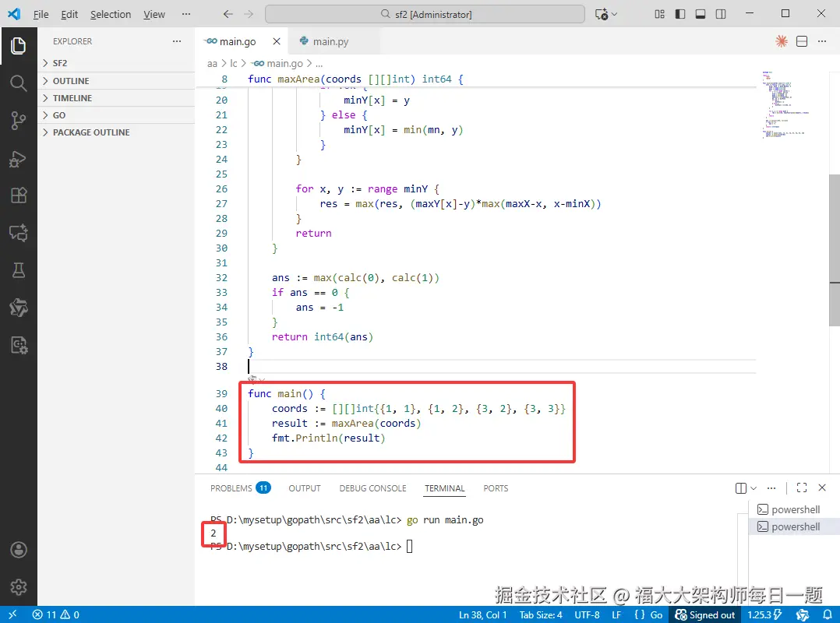Image resolution: width=840 pixels, height=623 pixels.
Task: Open the Manage gear menu
Action: 18,587
